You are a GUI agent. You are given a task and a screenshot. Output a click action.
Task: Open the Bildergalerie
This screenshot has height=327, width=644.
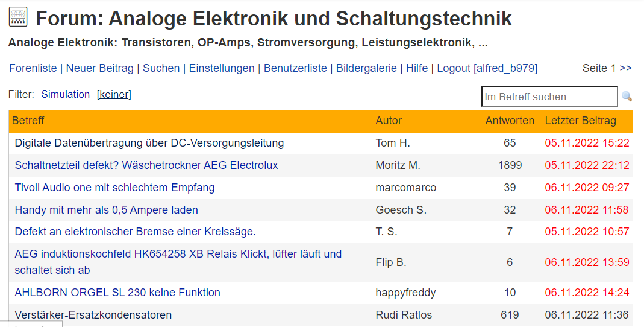[366, 68]
